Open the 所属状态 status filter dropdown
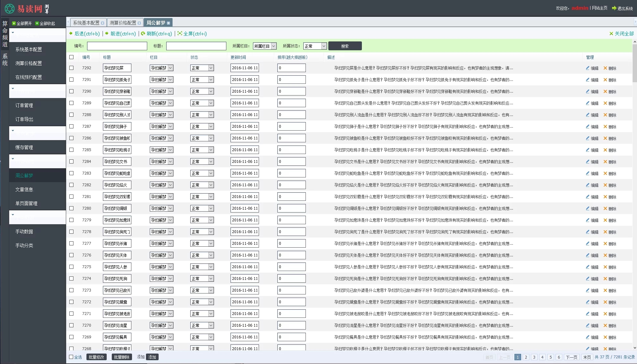Screen dimensions: 637x364 pyautogui.click(x=315, y=46)
